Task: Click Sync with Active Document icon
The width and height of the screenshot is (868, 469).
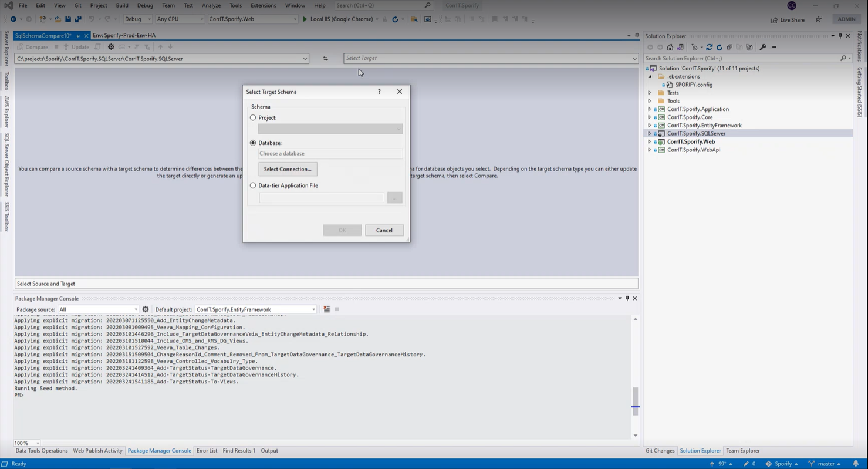Action: pos(709,48)
